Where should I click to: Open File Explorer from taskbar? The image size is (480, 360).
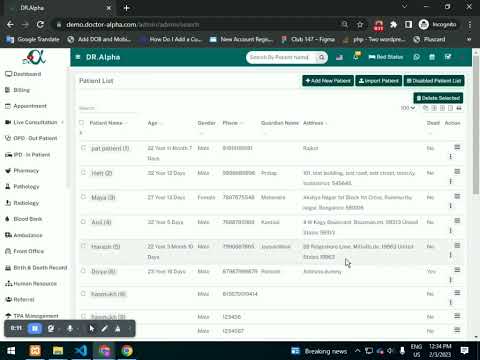tap(58, 351)
